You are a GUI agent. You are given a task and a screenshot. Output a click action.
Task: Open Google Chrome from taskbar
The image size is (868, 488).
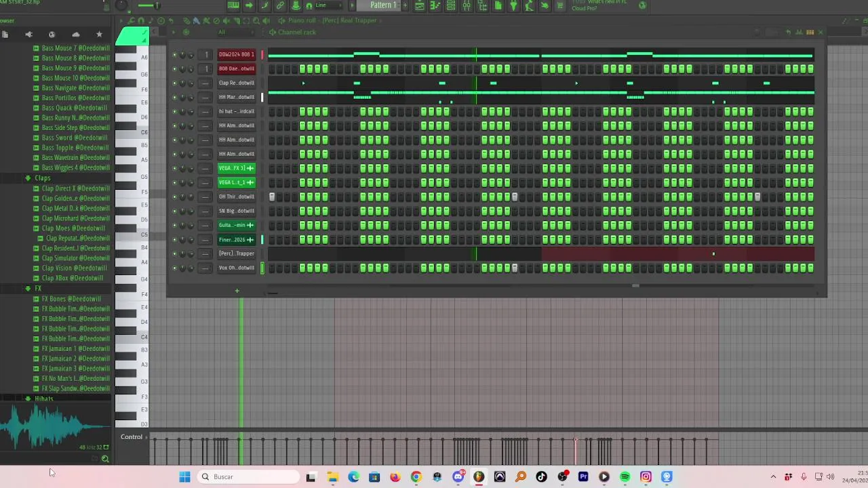[416, 477]
